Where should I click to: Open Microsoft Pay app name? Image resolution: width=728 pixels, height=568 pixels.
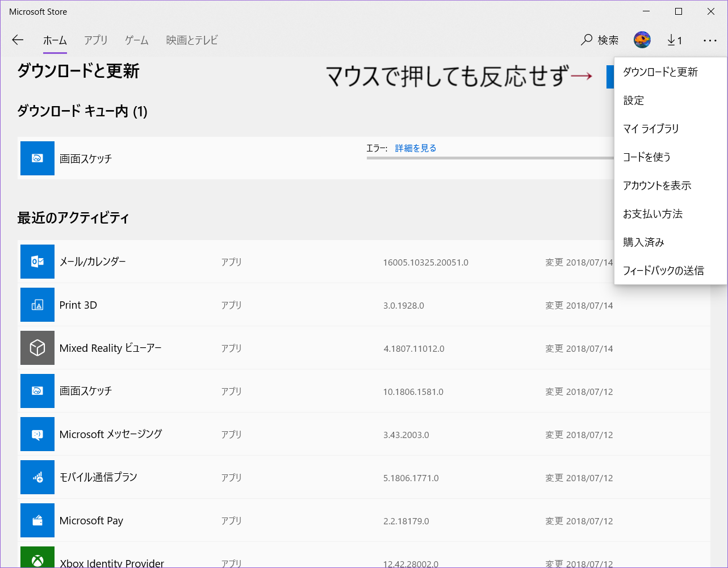pos(91,521)
